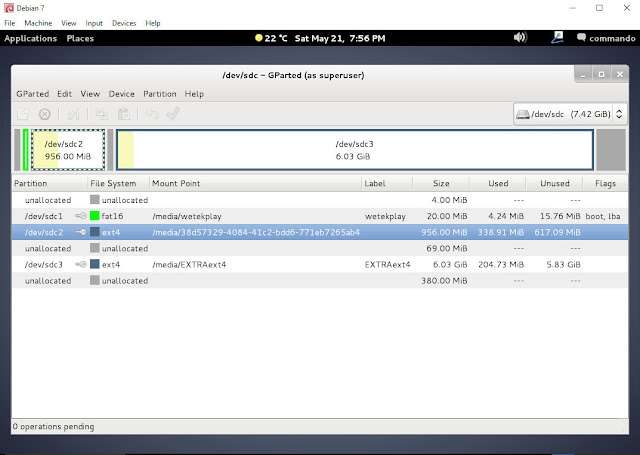The height and width of the screenshot is (455, 640).
Task: Click the chat bubble icon beside commando
Action: tap(581, 38)
